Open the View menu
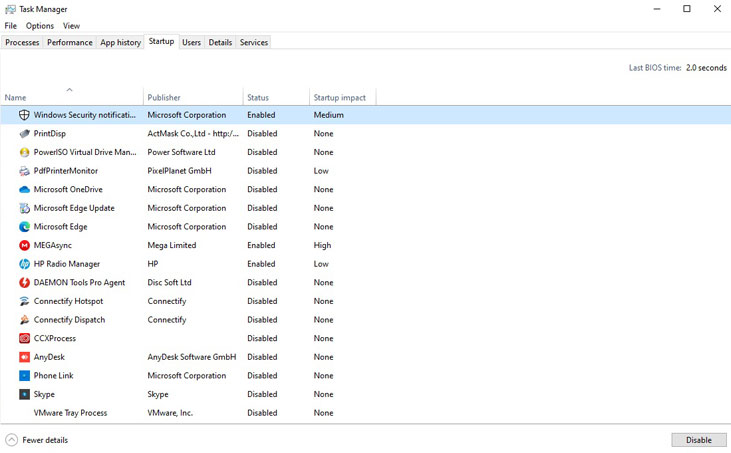Screen dimensions: 731x453 71,26
